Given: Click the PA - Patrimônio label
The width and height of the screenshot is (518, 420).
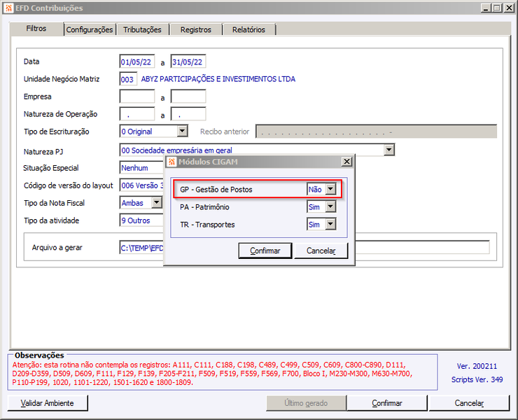Looking at the screenshot, I should pos(204,207).
